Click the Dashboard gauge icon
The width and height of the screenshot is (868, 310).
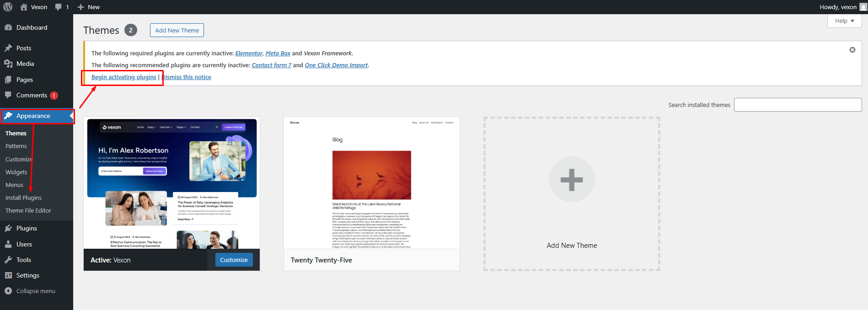[x=8, y=27]
